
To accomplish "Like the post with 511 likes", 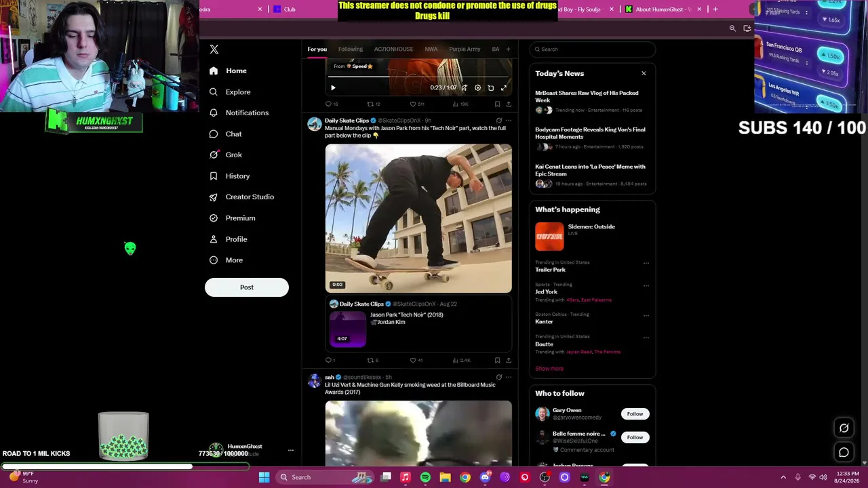I will [417, 104].
